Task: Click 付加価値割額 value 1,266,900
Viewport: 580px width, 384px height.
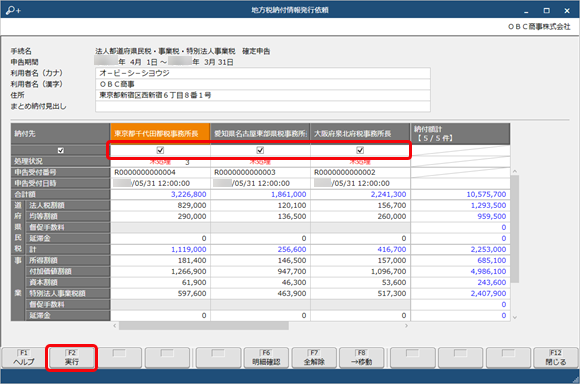Action: [189, 272]
